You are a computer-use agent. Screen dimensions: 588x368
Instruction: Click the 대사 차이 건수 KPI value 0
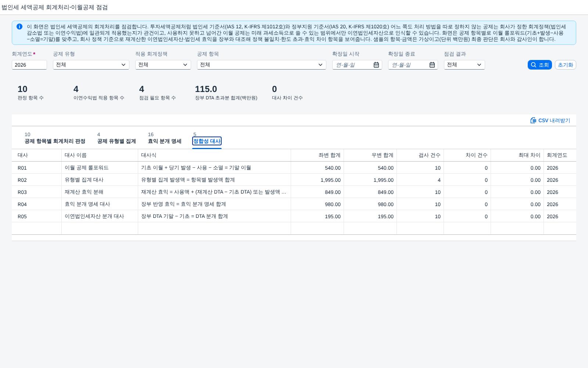tap(274, 89)
